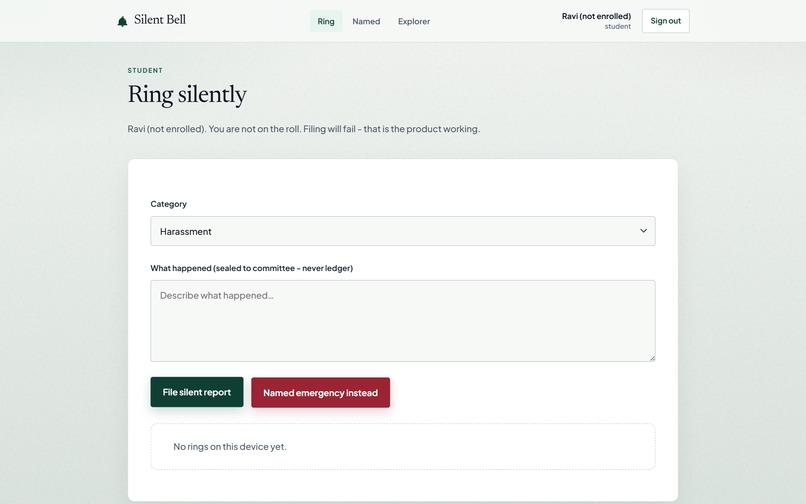Focus the Describe what happened text area
Image resolution: width=806 pixels, height=504 pixels.
tap(402, 321)
